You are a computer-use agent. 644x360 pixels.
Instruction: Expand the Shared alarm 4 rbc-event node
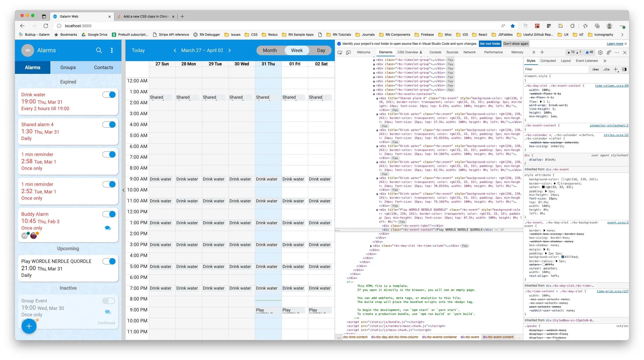click(377, 98)
